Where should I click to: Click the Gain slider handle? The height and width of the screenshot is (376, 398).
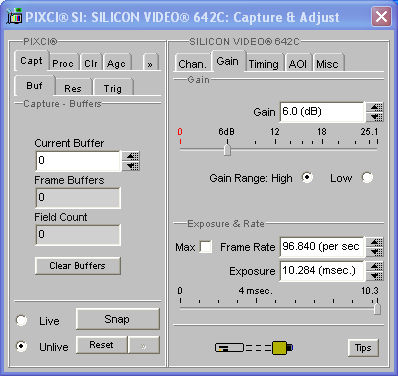(x=227, y=149)
